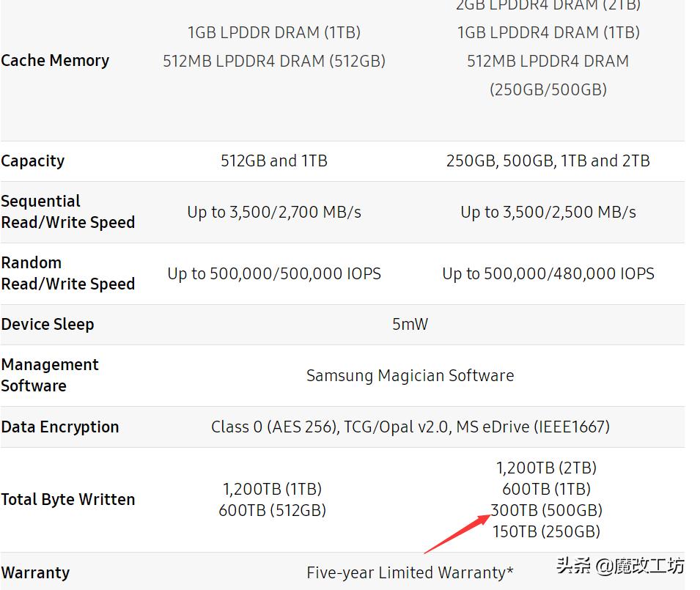Click the Samsung Magician Software text
The image size is (700, 590).
click(410, 376)
